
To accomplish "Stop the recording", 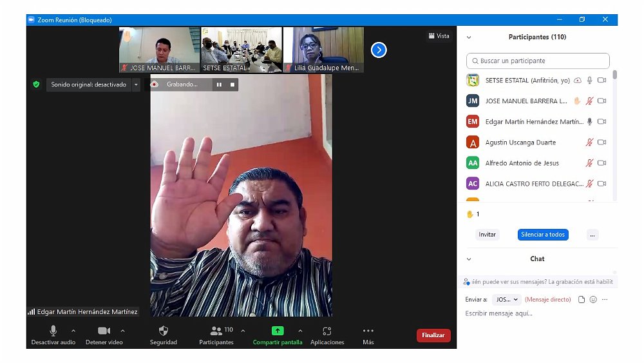I will click(x=232, y=84).
